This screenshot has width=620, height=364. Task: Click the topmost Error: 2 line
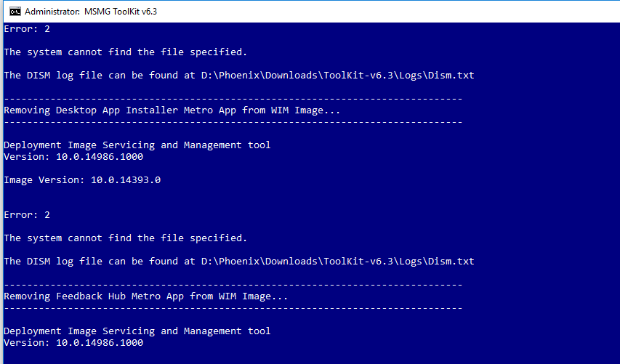click(x=27, y=29)
